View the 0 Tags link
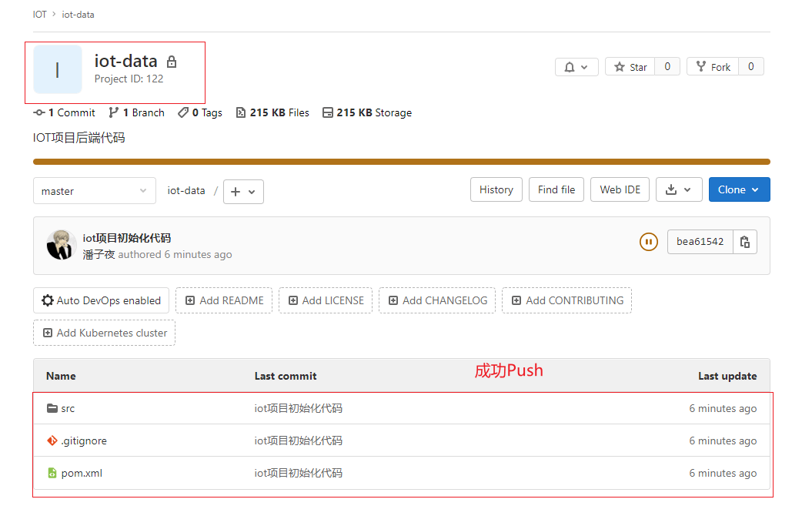Image resolution: width=812 pixels, height=526 pixels. point(200,112)
